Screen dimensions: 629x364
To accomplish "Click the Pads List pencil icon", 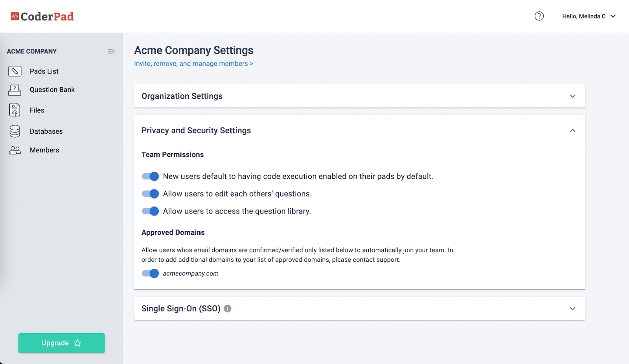I will [15, 71].
